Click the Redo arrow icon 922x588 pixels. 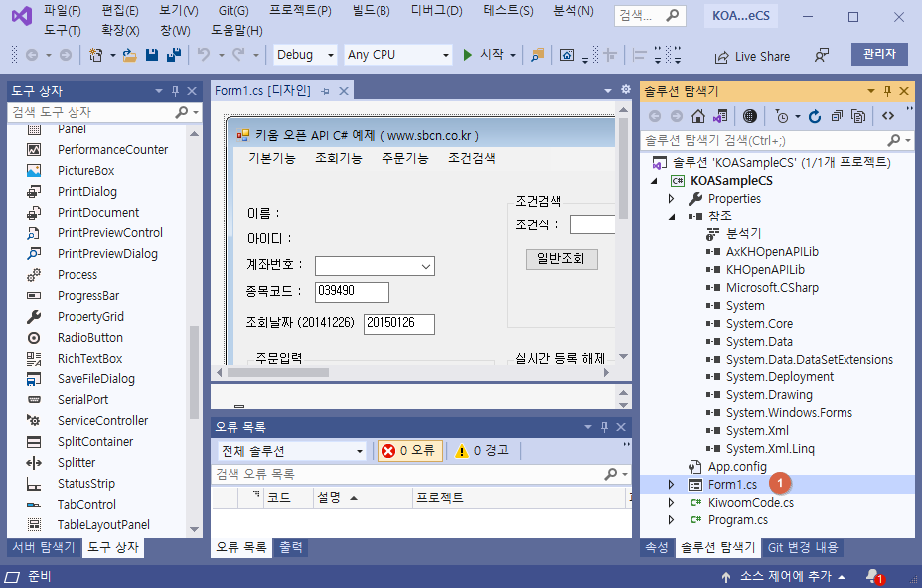pos(238,55)
